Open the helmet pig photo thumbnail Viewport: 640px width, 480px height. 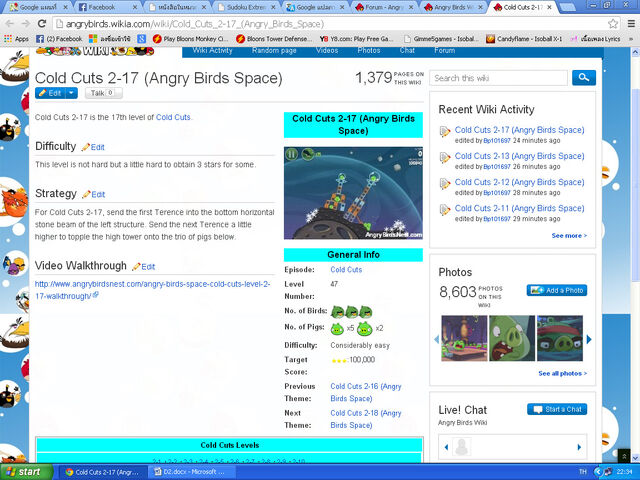coord(560,338)
